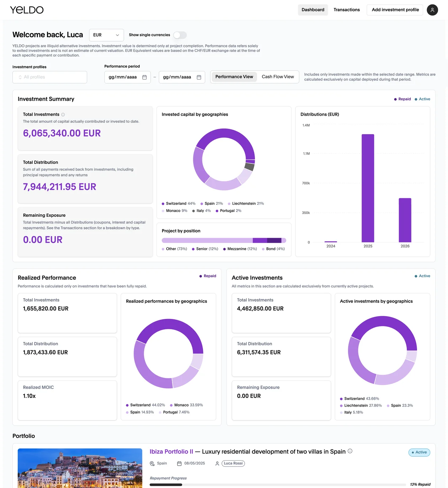Viewport: 448px width, 488px height.
Task: Switch to Cash Flow View
Action: coord(278,77)
